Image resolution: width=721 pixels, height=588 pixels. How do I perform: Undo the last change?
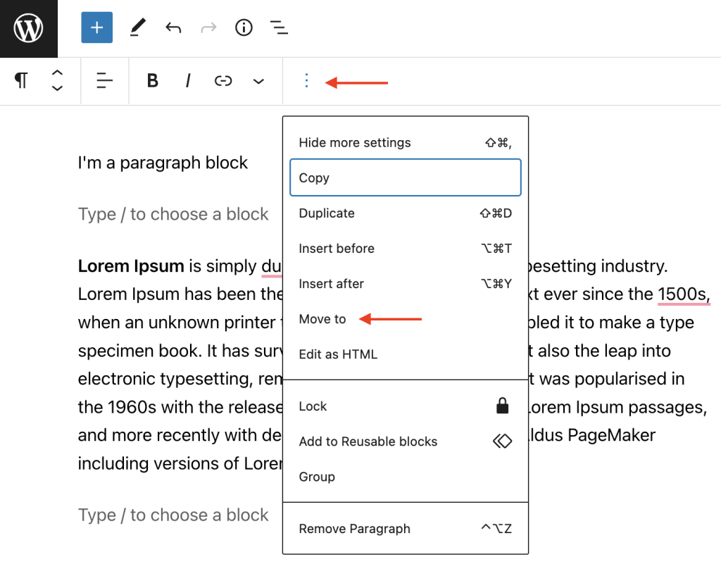173,27
